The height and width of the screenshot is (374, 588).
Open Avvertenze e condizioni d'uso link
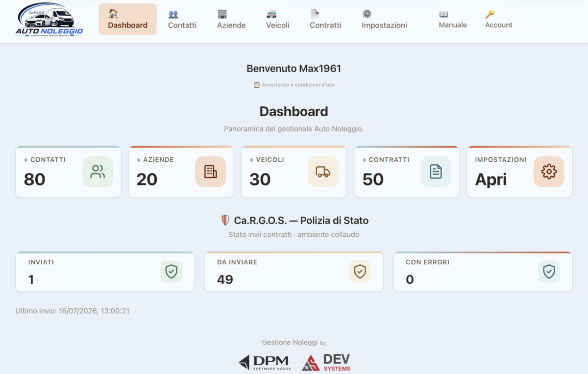pos(294,85)
